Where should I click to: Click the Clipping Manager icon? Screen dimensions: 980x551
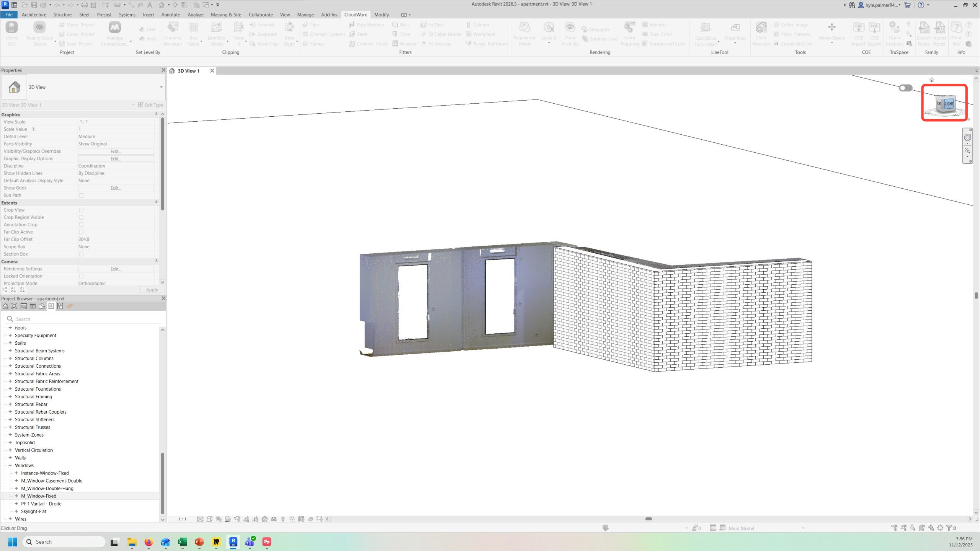(173, 28)
